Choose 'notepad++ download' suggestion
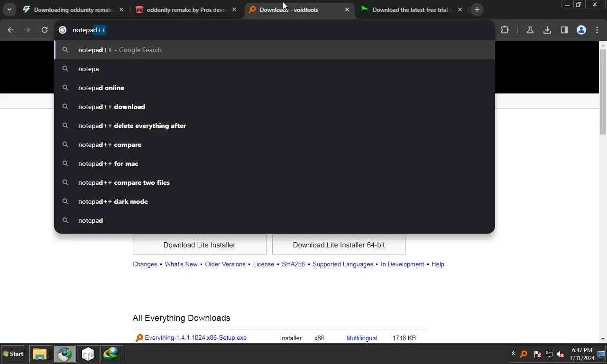The height and width of the screenshot is (364, 607). [275, 107]
